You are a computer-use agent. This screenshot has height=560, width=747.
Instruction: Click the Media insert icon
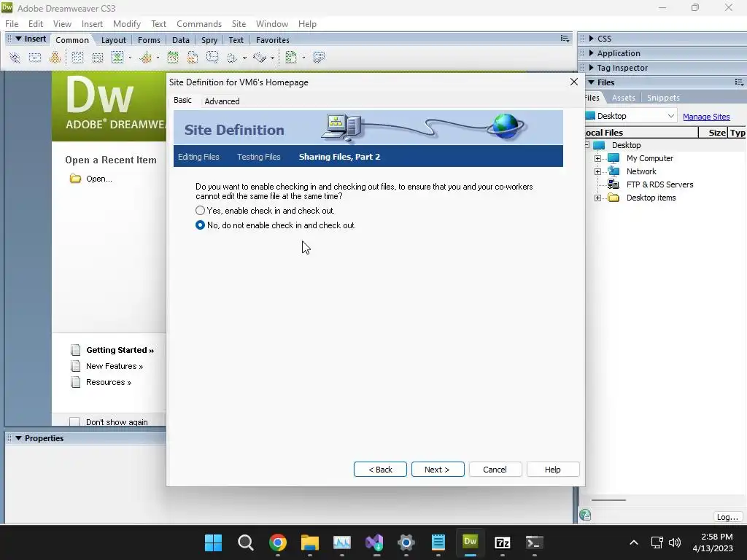click(x=146, y=58)
